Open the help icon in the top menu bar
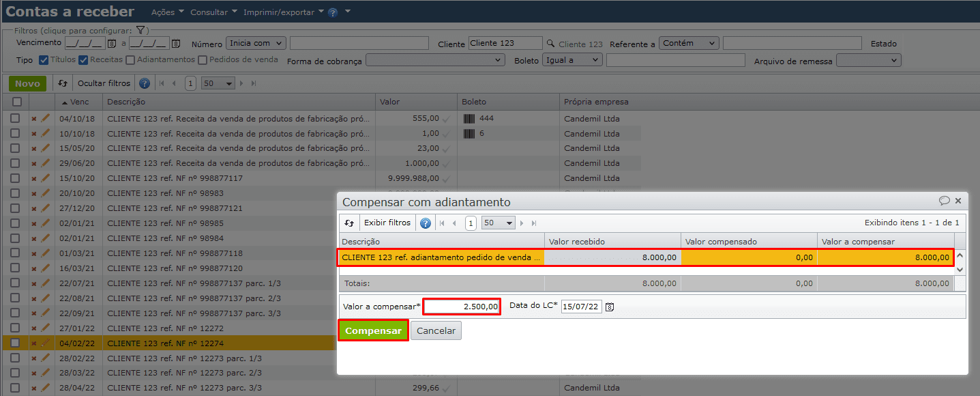This screenshot has height=396, width=980. [x=333, y=12]
